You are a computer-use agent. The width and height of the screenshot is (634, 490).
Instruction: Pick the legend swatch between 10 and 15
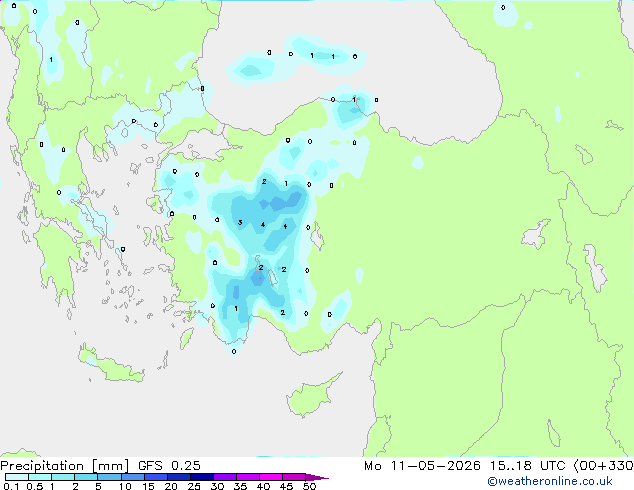point(133,477)
